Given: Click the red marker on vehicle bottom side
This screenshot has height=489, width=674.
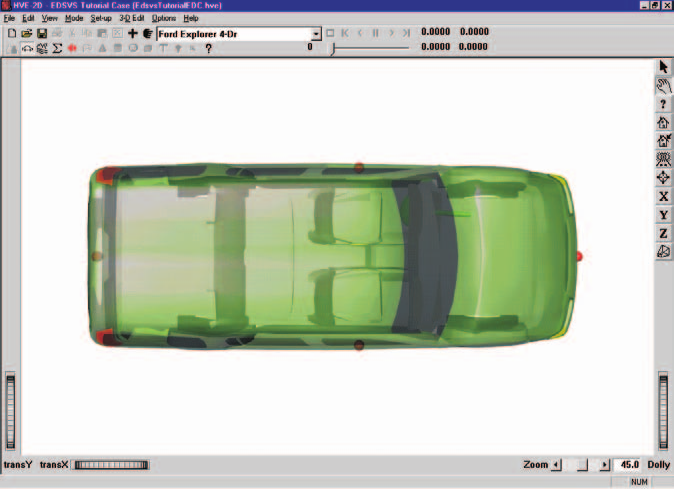Looking at the screenshot, I should click(359, 345).
